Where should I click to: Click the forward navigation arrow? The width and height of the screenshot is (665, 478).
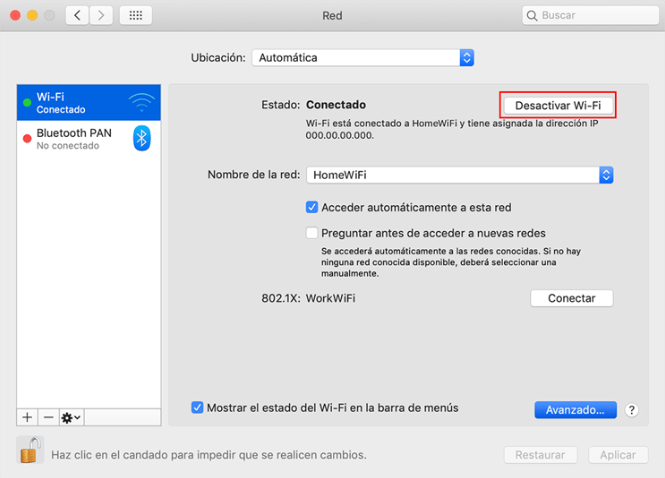click(101, 16)
